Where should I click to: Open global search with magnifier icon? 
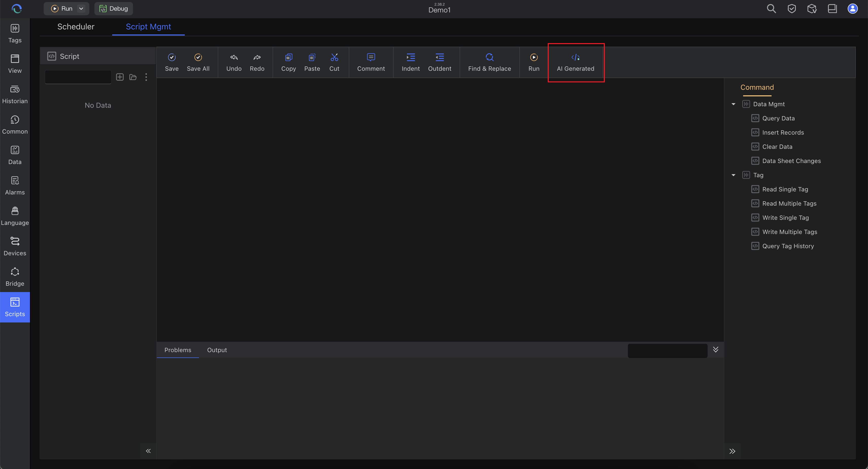(771, 9)
